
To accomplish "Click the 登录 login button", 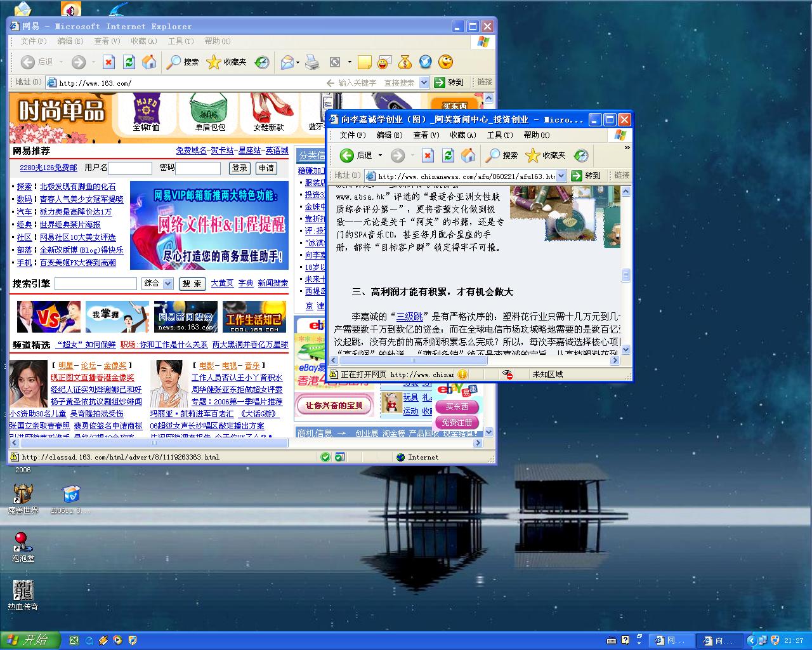I will (239, 168).
